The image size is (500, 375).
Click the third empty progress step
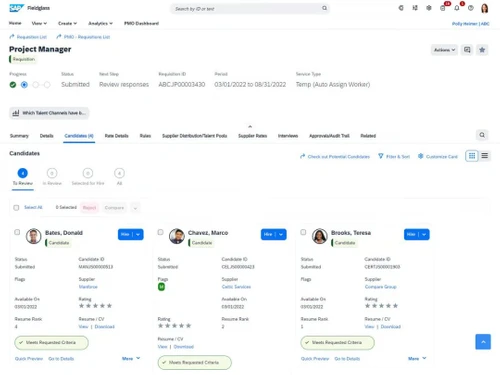(x=36, y=85)
